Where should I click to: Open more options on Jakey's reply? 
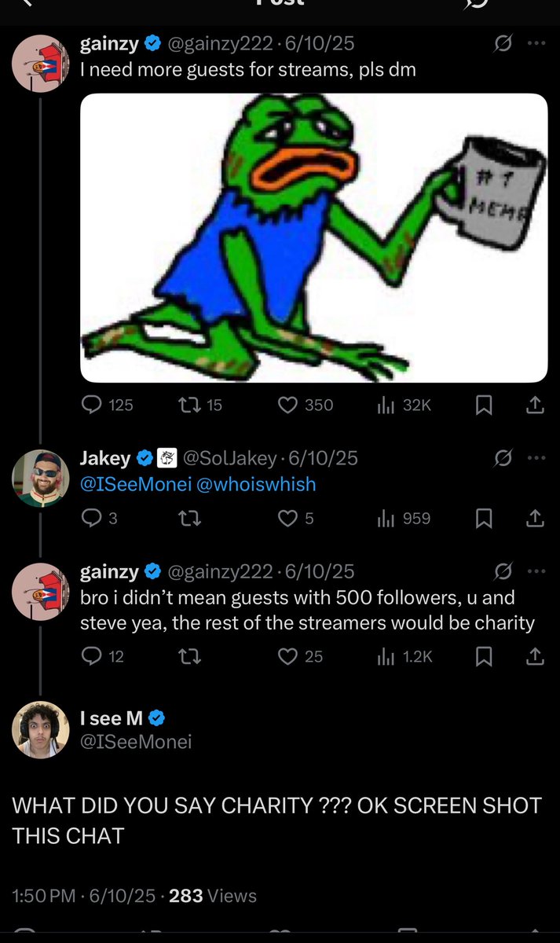(x=536, y=457)
